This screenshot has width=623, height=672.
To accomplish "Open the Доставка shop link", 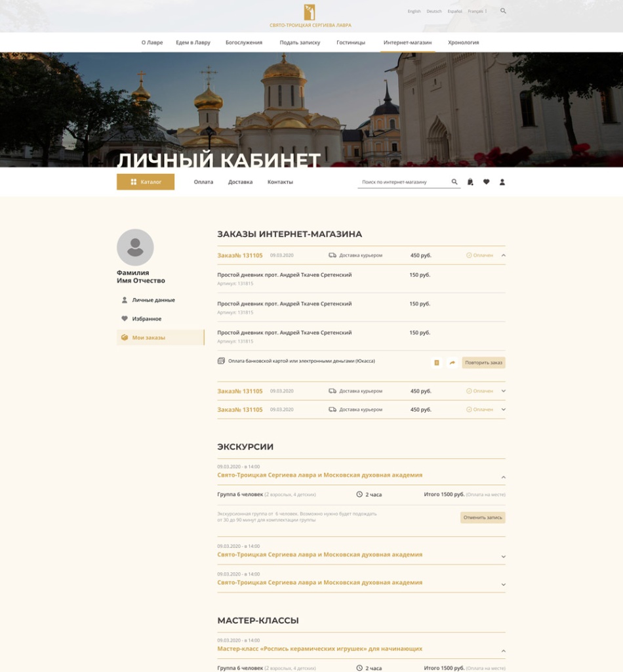I will pos(240,182).
